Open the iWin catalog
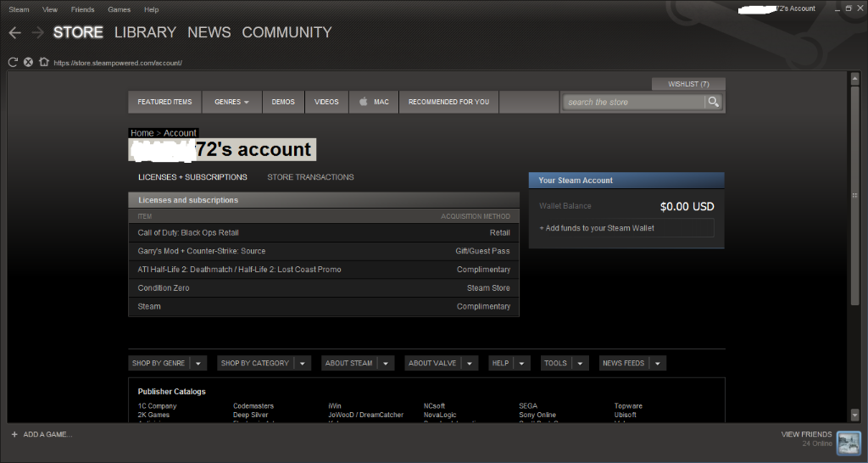868x463 pixels. [335, 406]
